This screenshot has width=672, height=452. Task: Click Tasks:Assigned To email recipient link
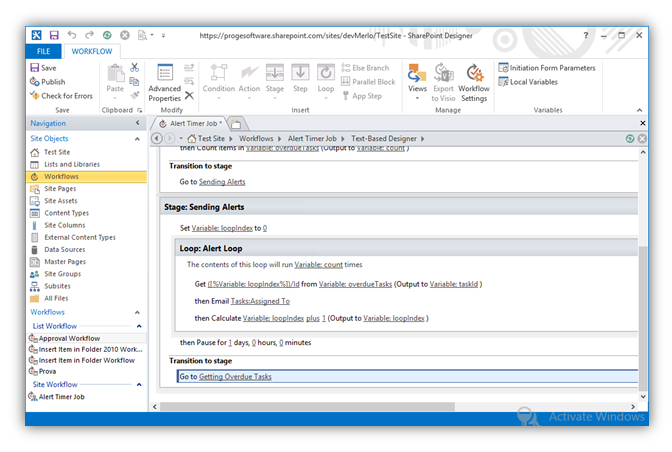click(262, 301)
